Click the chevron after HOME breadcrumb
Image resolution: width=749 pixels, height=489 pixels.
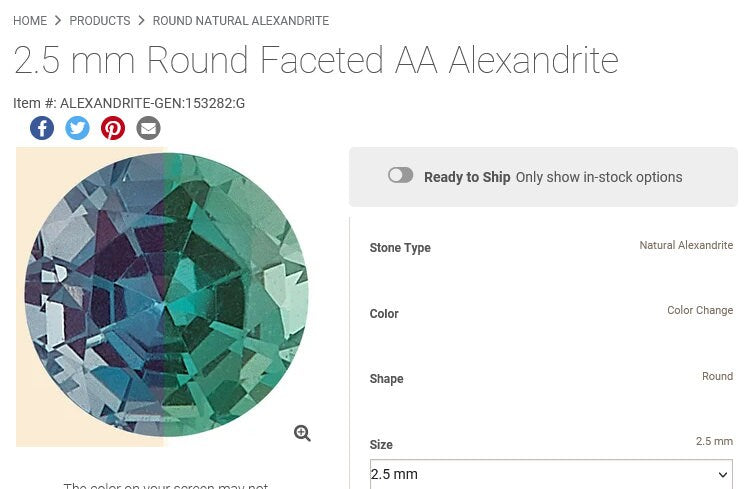coord(58,20)
